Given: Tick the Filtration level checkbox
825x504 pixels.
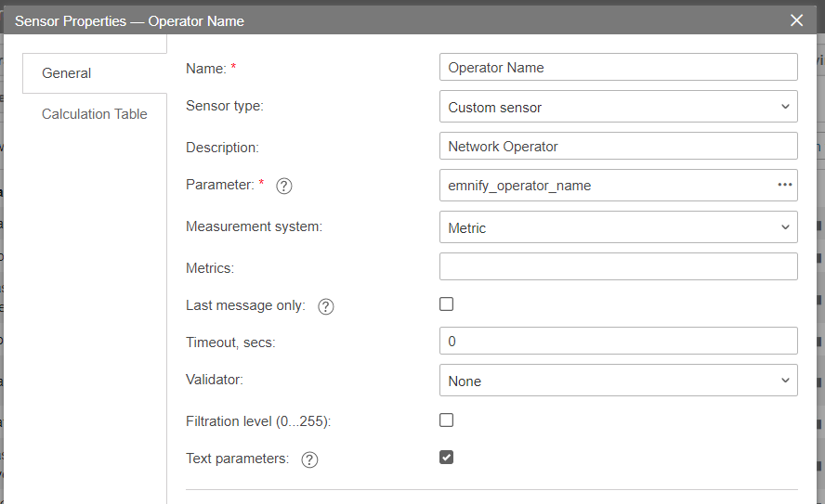Looking at the screenshot, I should pos(446,420).
